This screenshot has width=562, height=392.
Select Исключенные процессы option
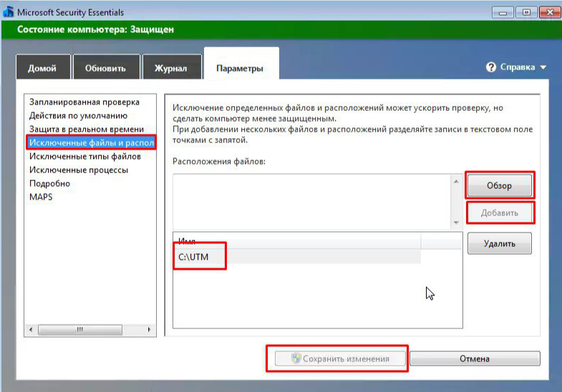(79, 170)
